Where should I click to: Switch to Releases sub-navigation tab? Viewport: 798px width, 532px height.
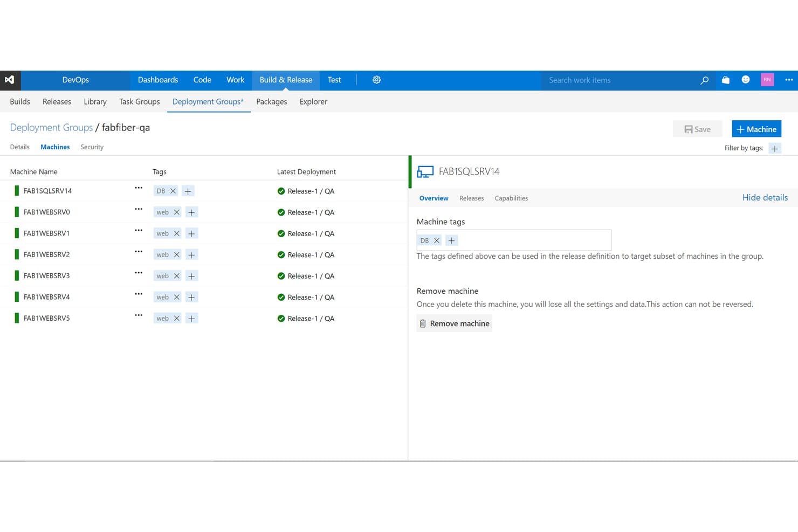[57, 101]
